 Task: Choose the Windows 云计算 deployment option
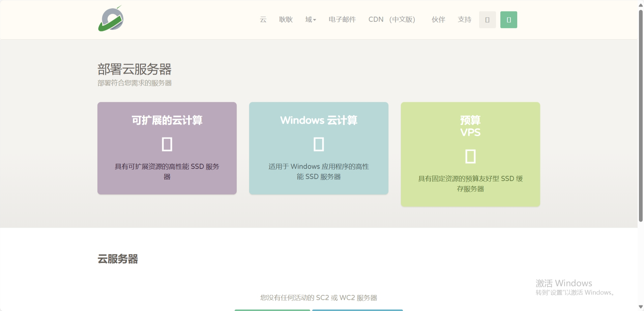pos(318,148)
